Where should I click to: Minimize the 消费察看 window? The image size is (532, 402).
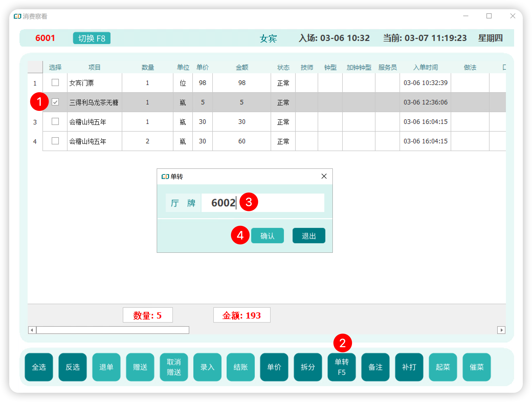click(x=466, y=16)
